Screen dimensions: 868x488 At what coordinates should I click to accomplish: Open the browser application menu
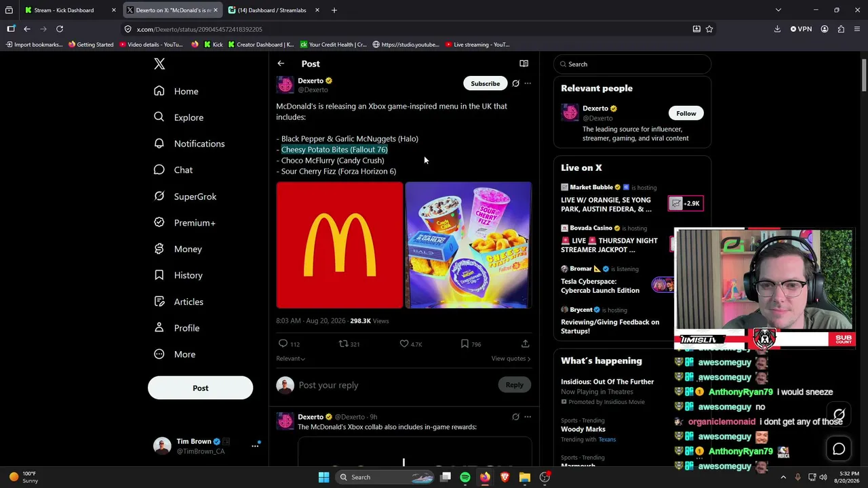click(x=857, y=29)
